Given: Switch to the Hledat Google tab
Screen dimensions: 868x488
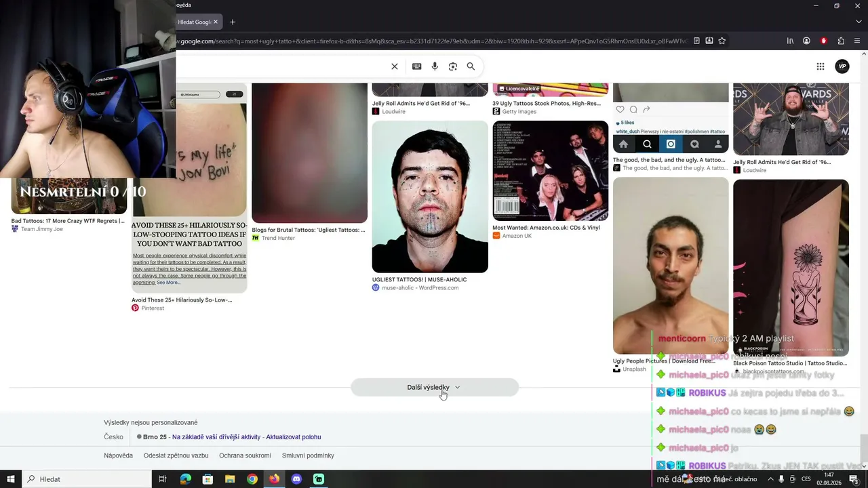Looking at the screenshot, I should [194, 22].
